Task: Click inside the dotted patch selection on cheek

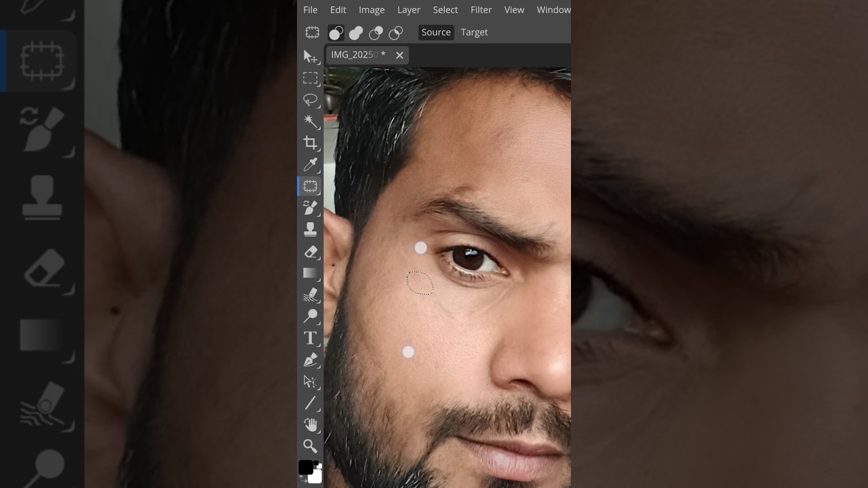Action: [420, 283]
